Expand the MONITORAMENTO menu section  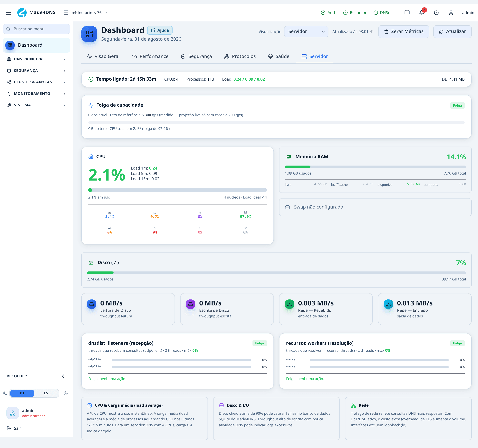tap(36, 94)
